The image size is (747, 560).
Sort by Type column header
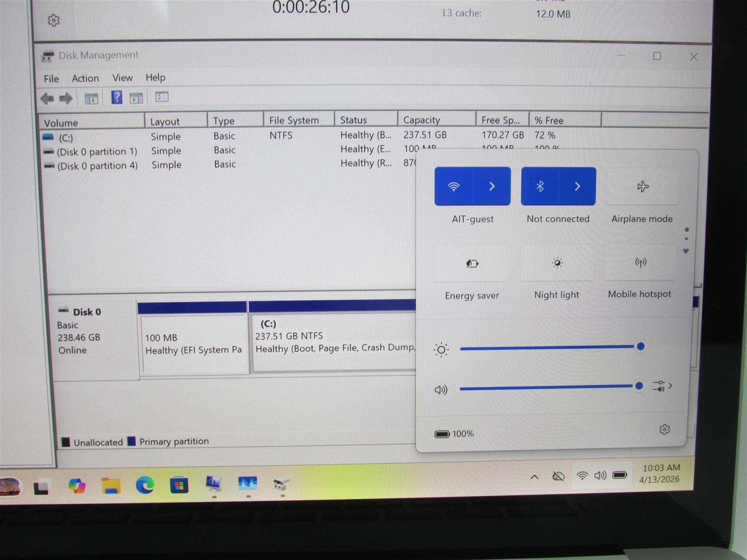235,120
